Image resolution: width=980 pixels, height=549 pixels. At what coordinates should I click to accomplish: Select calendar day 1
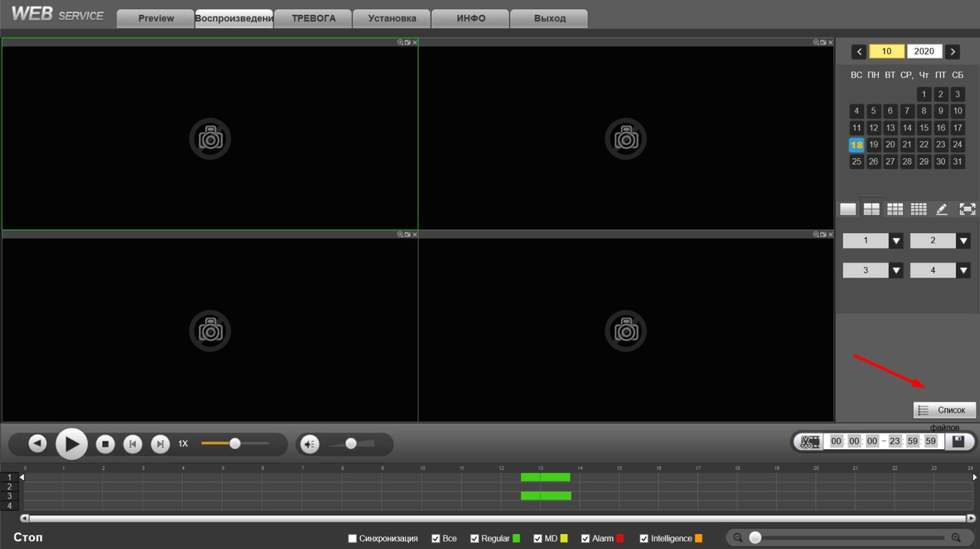(x=924, y=94)
